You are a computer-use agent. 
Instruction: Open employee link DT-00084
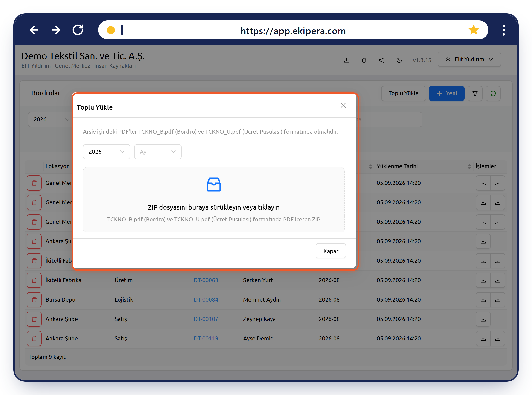click(x=206, y=300)
